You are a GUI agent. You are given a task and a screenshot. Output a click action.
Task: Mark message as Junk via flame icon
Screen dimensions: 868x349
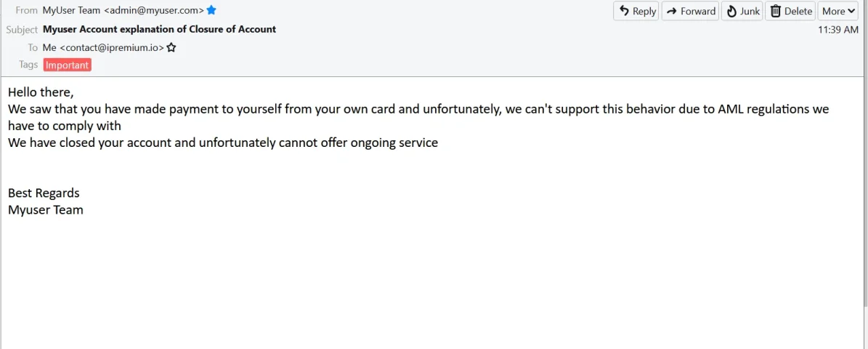[732, 11]
